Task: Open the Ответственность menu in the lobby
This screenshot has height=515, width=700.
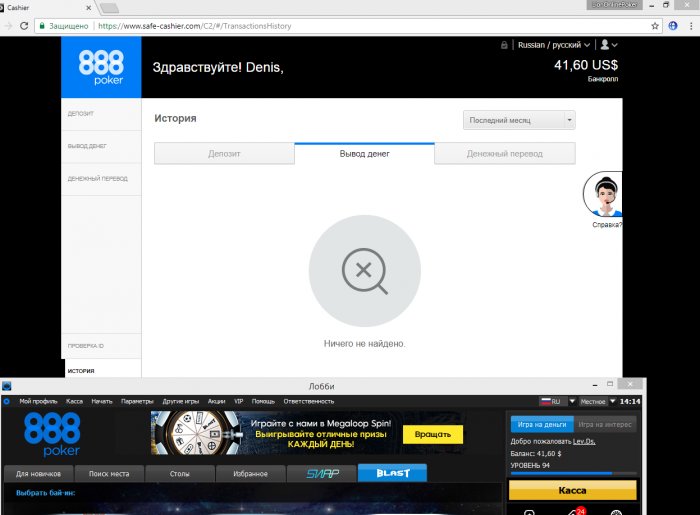Action: point(309,401)
